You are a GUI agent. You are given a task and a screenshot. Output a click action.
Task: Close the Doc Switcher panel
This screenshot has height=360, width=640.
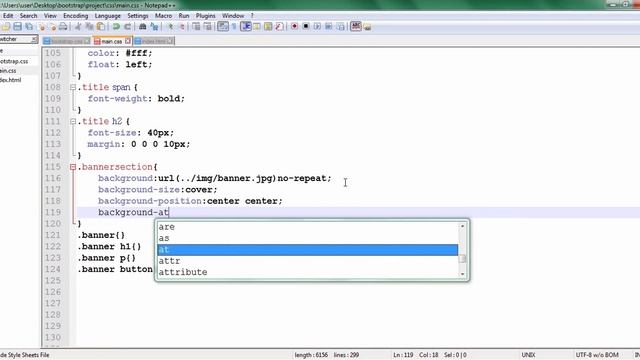tap(34, 39)
